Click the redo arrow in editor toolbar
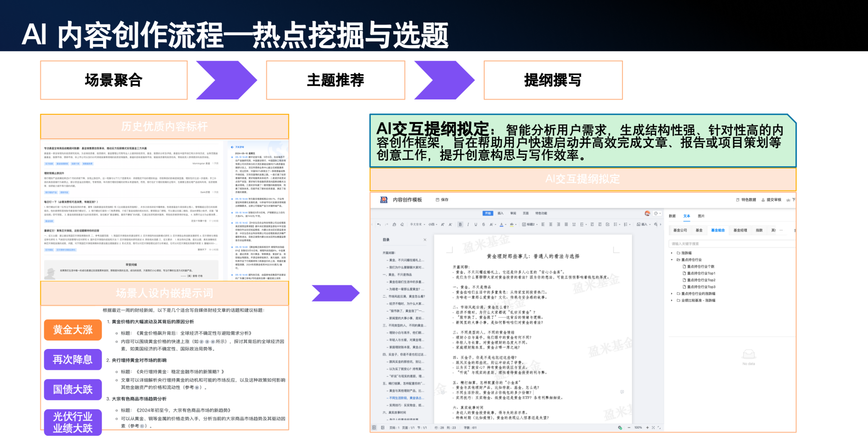 point(387,224)
